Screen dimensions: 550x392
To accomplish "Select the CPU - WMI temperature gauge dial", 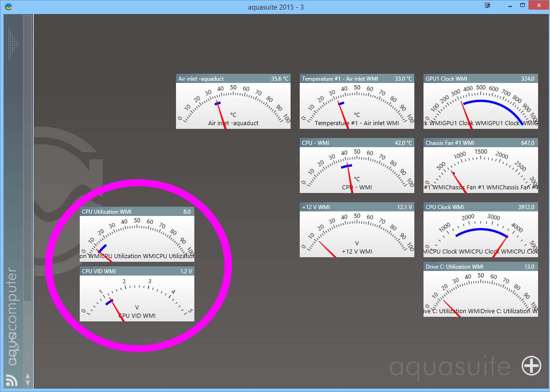I will click(357, 170).
